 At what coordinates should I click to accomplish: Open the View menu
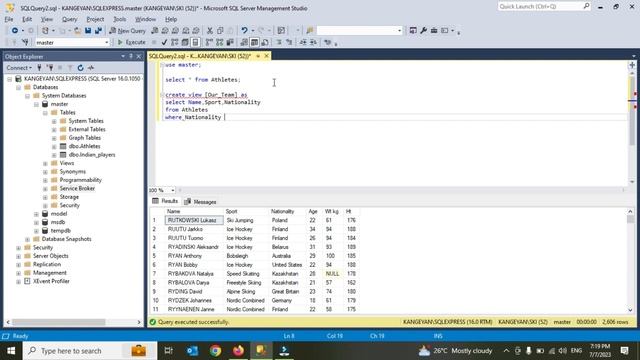point(47,19)
